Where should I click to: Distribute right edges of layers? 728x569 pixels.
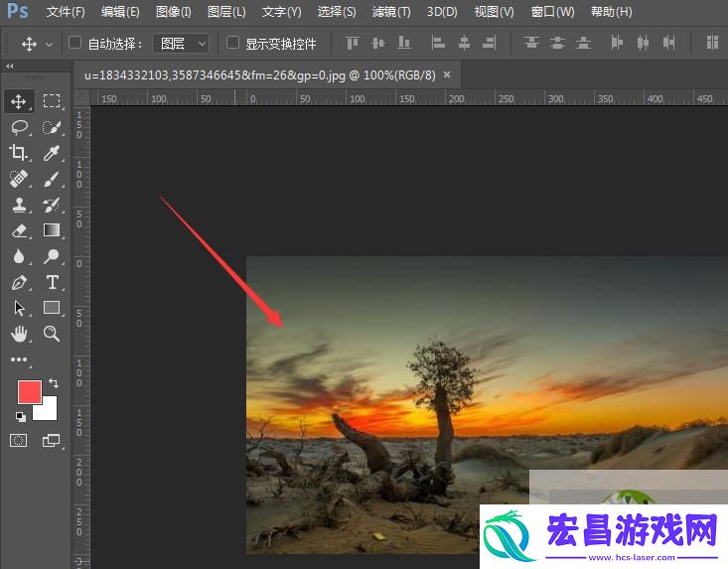click(x=668, y=43)
